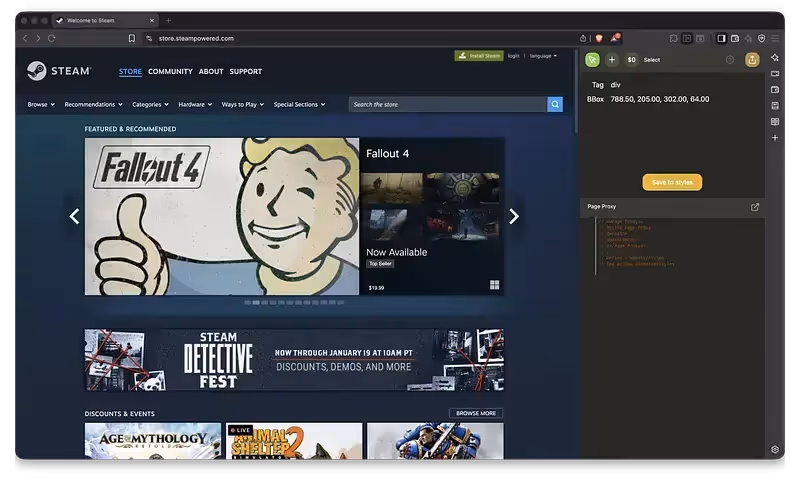
Task: Expand the Categories dropdown
Action: (x=150, y=105)
